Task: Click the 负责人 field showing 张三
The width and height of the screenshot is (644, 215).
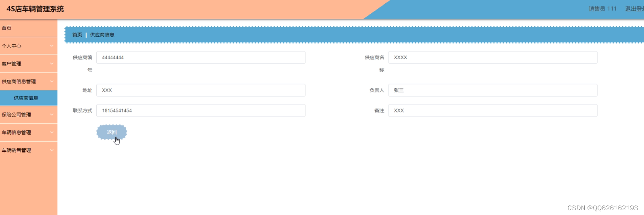Action: point(493,90)
